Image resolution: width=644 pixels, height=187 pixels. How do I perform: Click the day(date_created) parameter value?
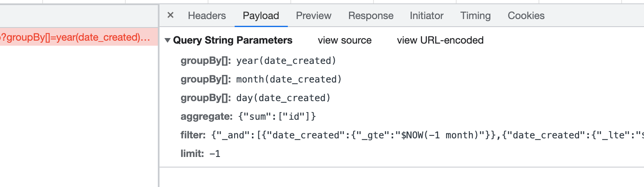pyautogui.click(x=283, y=98)
